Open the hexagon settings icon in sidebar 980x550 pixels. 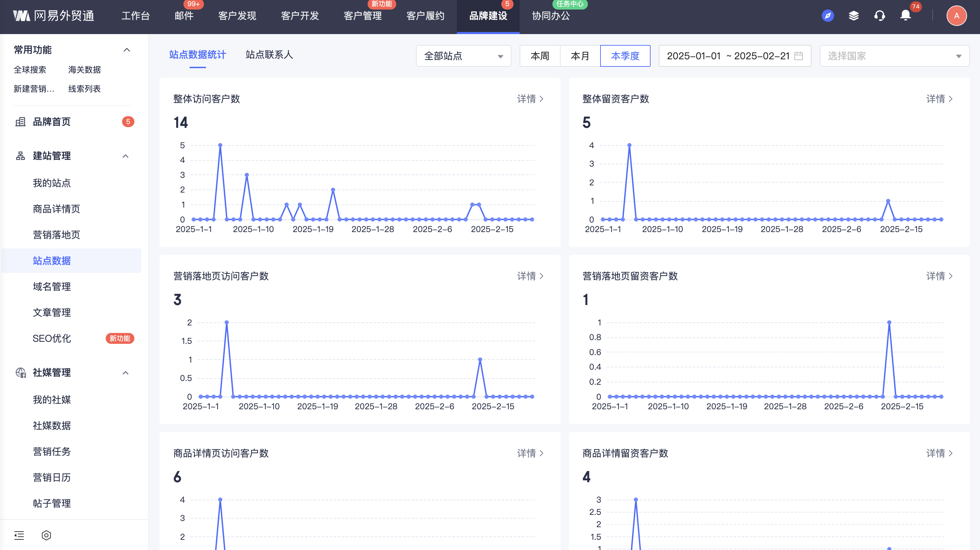46,535
